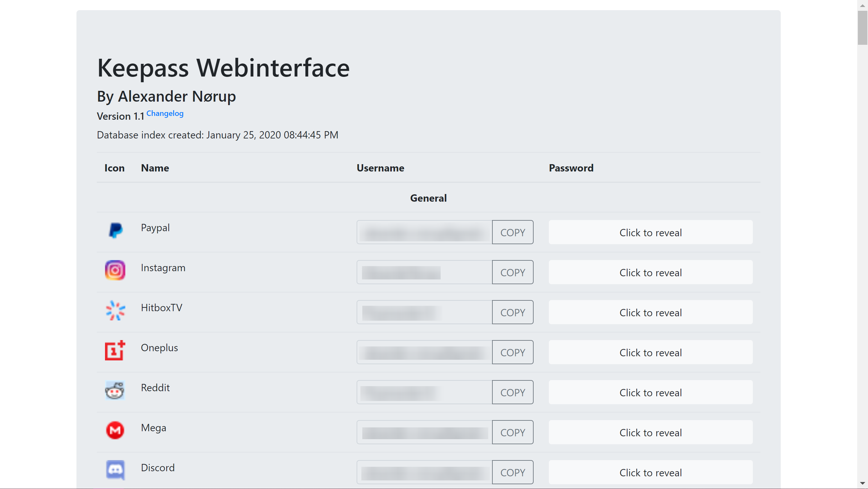
Task: Copy the Instagram username
Action: (x=512, y=272)
